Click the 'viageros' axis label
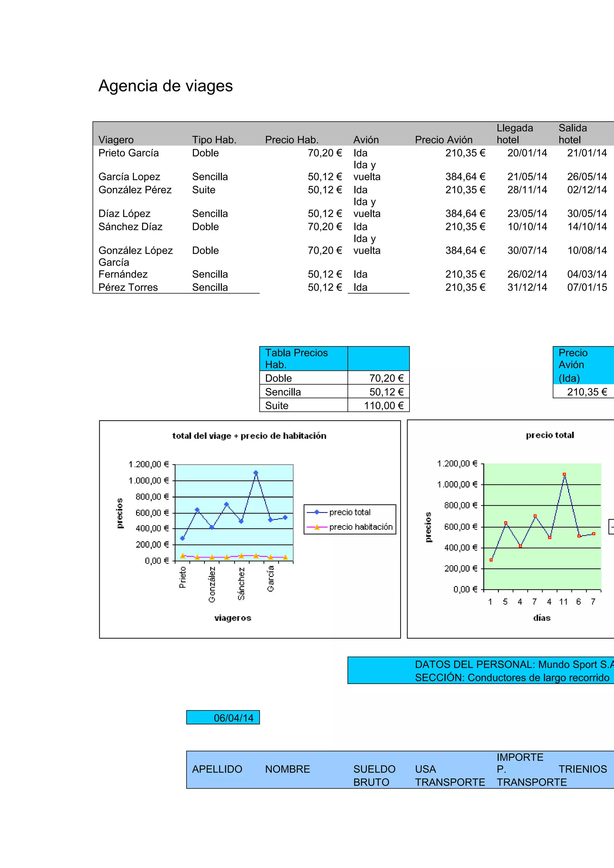The height and width of the screenshot is (868, 614). pos(233,618)
